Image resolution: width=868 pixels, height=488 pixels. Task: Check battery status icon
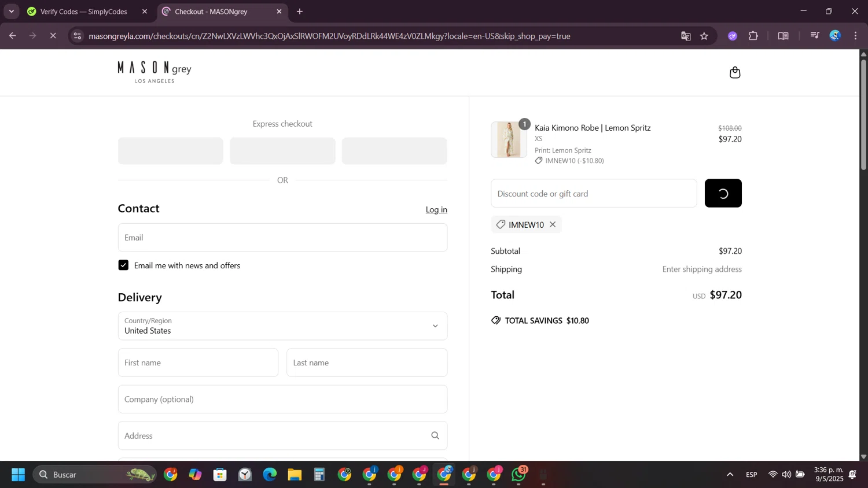tap(800, 475)
